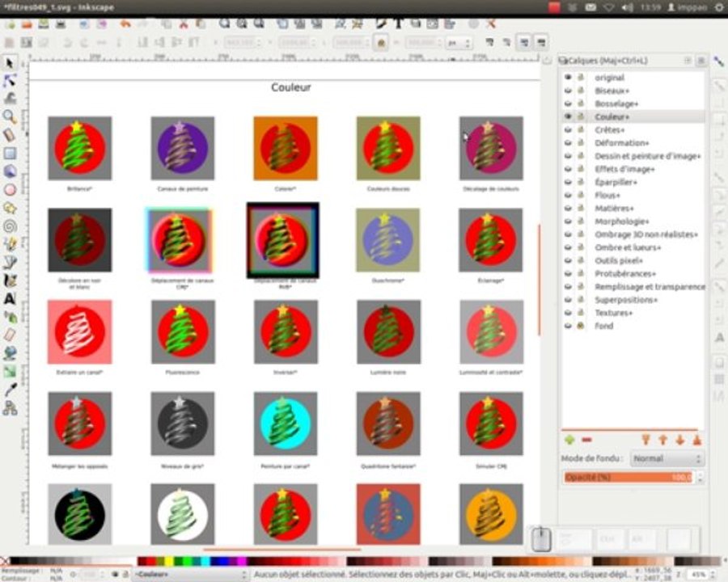
Task: Click the purple Canaux de peinture thumbnail
Action: (x=183, y=148)
